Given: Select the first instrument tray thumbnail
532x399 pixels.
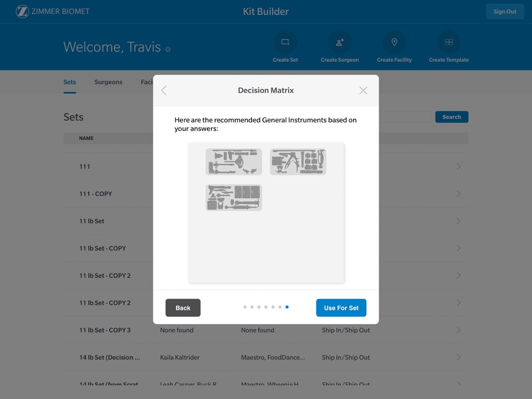Looking at the screenshot, I should coord(234,162).
